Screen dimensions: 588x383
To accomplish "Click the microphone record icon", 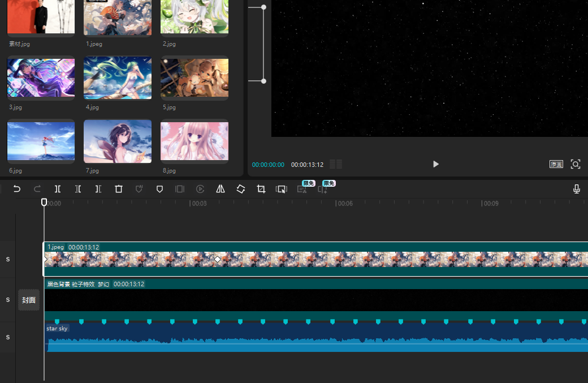I will [577, 189].
